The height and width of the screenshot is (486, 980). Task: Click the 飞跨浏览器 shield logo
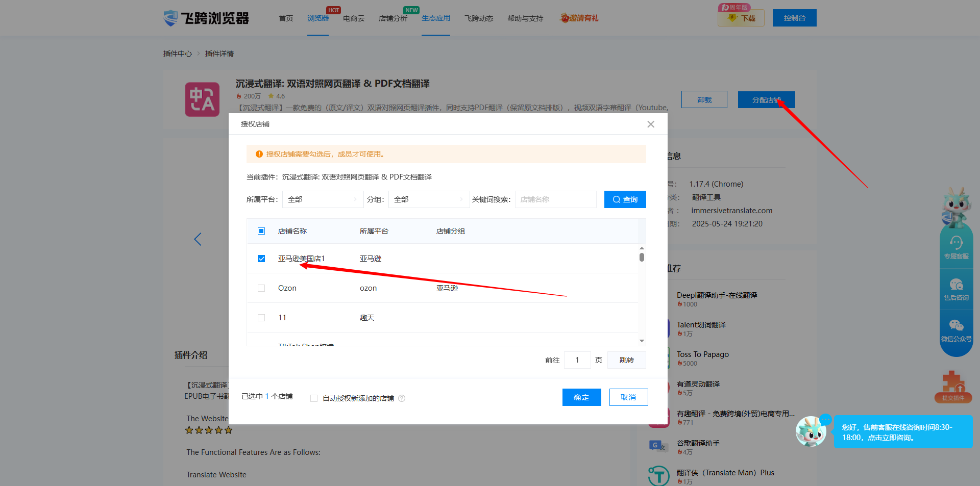coord(170,18)
